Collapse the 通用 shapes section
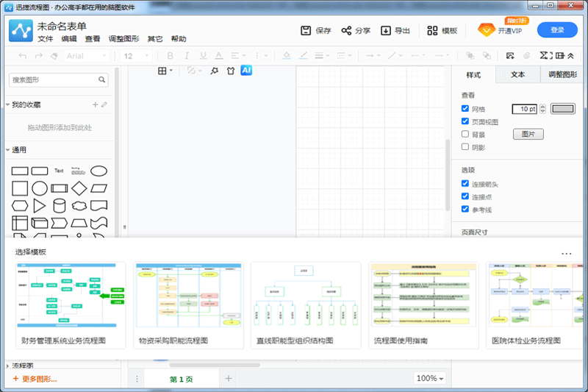The height and width of the screenshot is (392, 588). pyautogui.click(x=8, y=150)
